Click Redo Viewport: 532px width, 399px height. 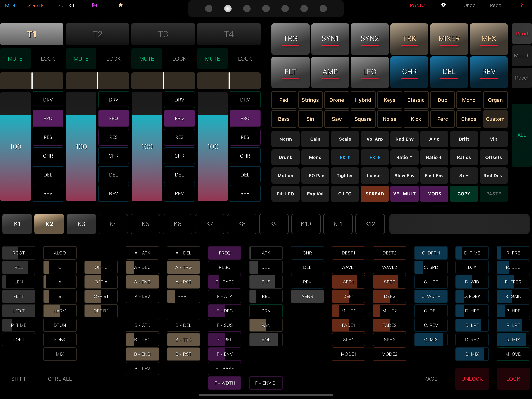495,5
